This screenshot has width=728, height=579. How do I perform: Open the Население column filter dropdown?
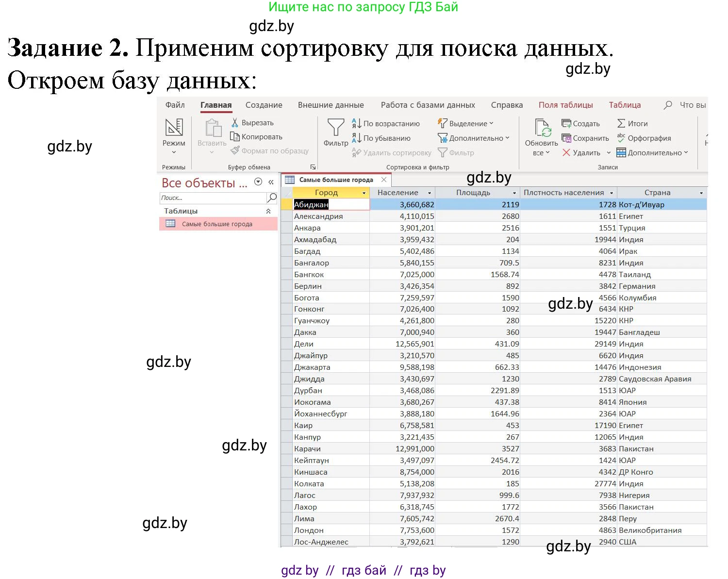click(429, 192)
